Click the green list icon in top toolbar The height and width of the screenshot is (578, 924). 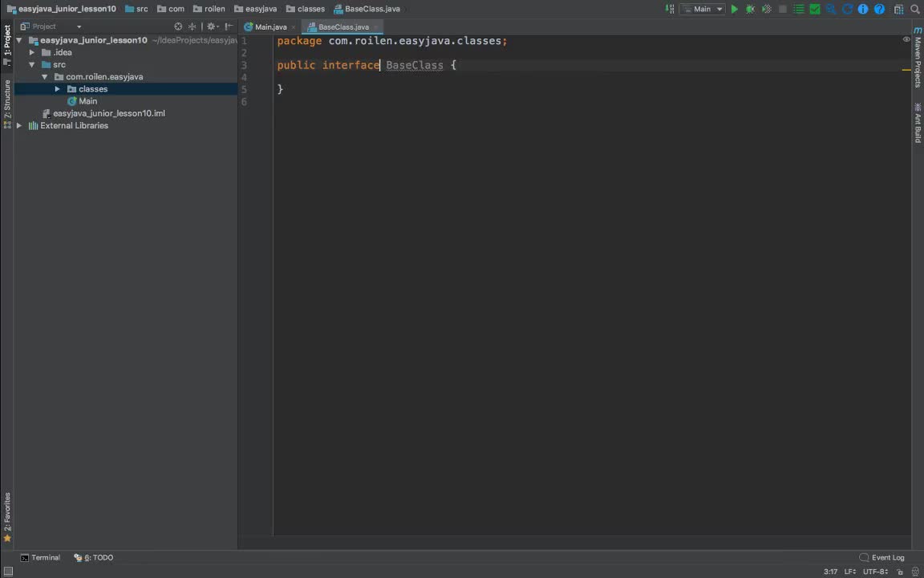point(799,10)
